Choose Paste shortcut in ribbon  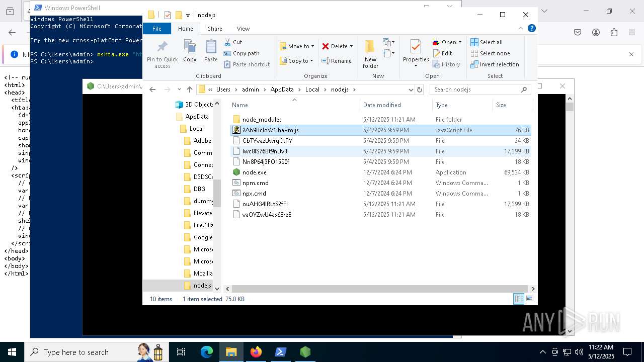click(x=247, y=64)
